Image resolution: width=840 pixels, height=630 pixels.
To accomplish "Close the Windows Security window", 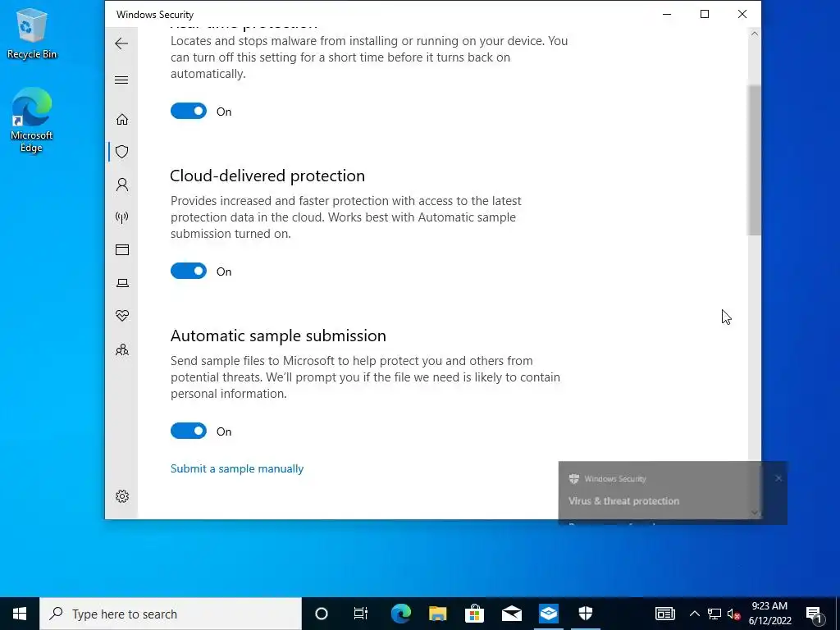I will [x=742, y=15].
